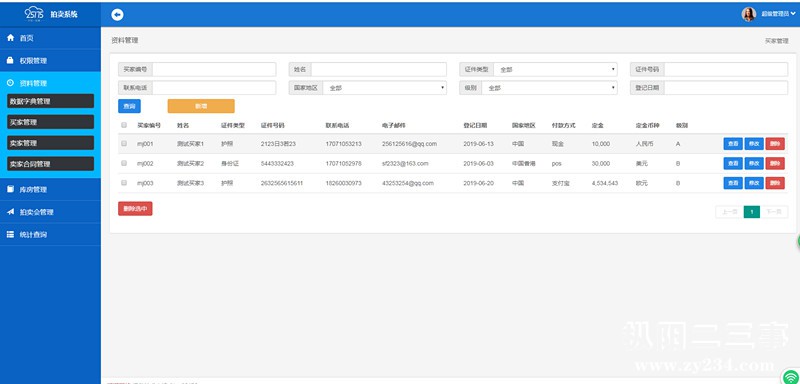Screen dimensions: 800x384
Task: Click the 姓名 input field
Action: click(x=379, y=69)
